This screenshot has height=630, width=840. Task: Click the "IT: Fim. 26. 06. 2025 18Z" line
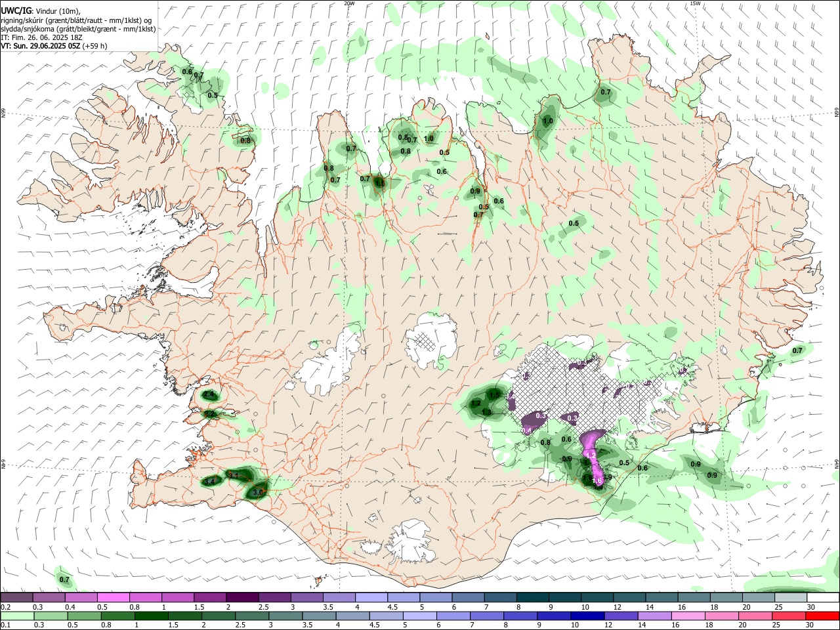41,37
